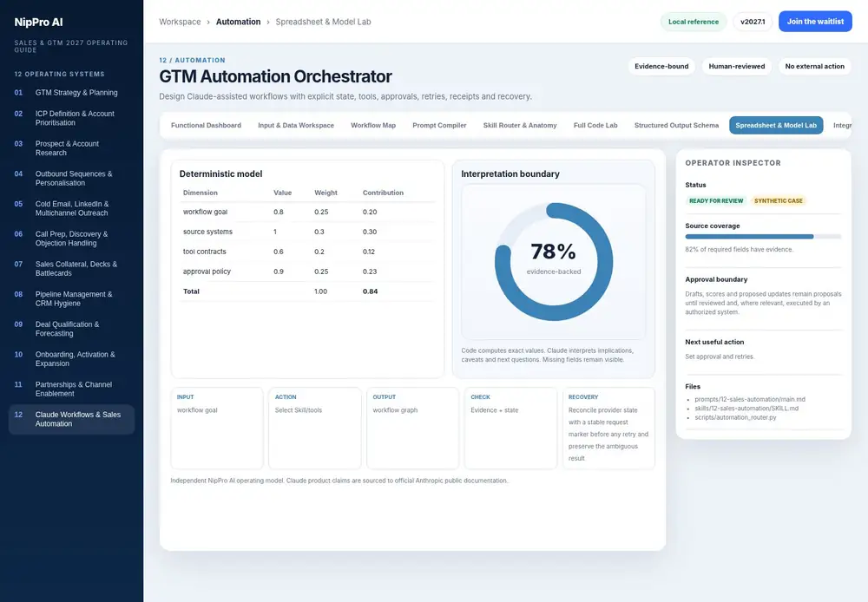Open Prospect & Account Research
Screen dimensions: 868x602
pyautogui.click(x=71, y=147)
